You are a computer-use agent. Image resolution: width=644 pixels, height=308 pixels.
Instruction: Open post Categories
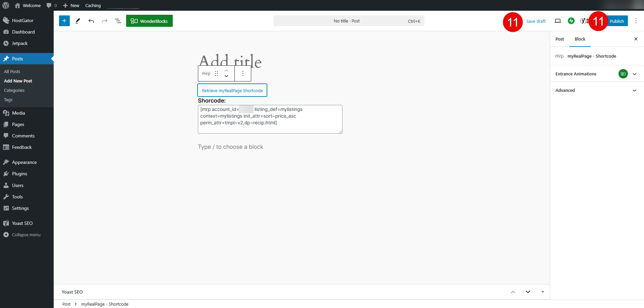point(14,90)
